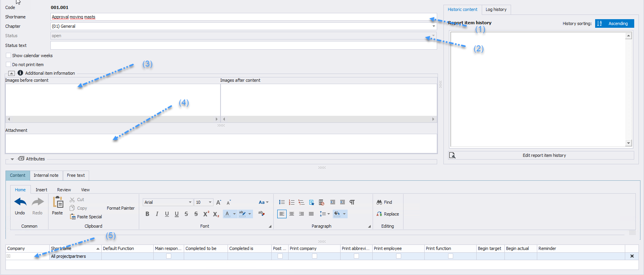Viewport: 644px width, 275px height.
Task: Open the Change Case (Aa) dropdown
Action: (x=264, y=202)
